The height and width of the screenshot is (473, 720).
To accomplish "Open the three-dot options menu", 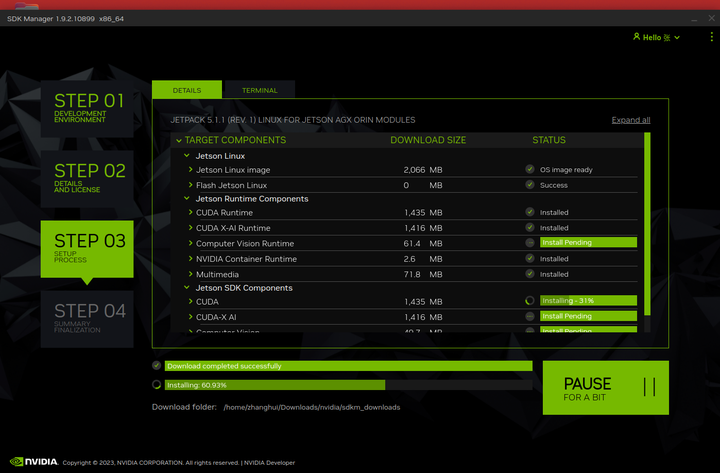I will [x=711, y=37].
